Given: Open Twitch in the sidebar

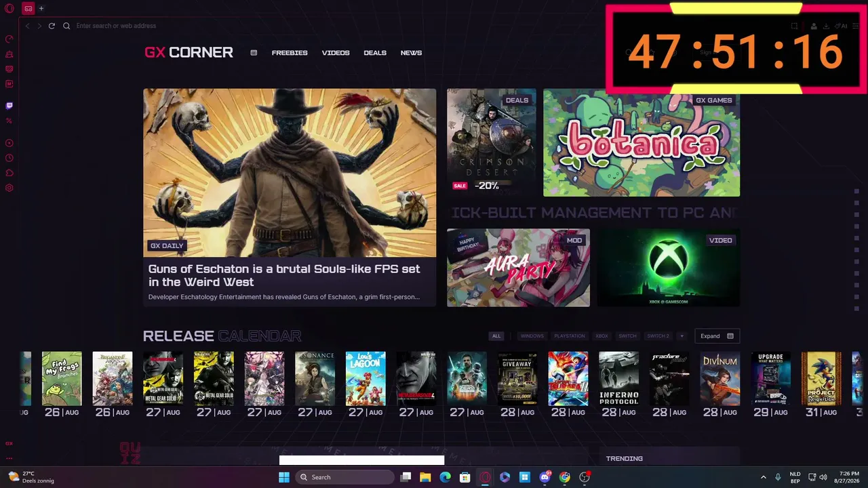Looking at the screenshot, I should pos(9,106).
